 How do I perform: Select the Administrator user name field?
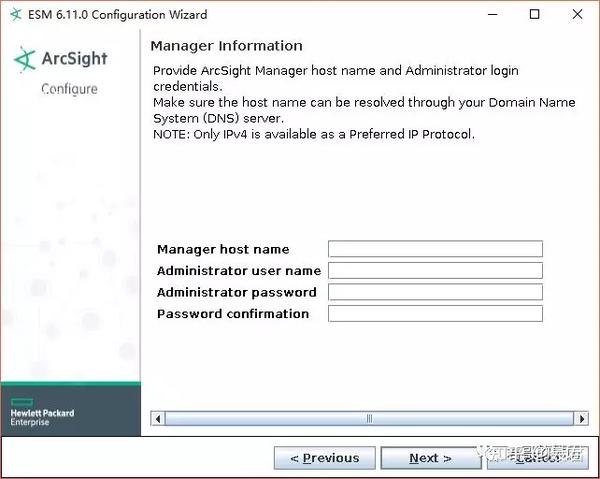point(435,271)
